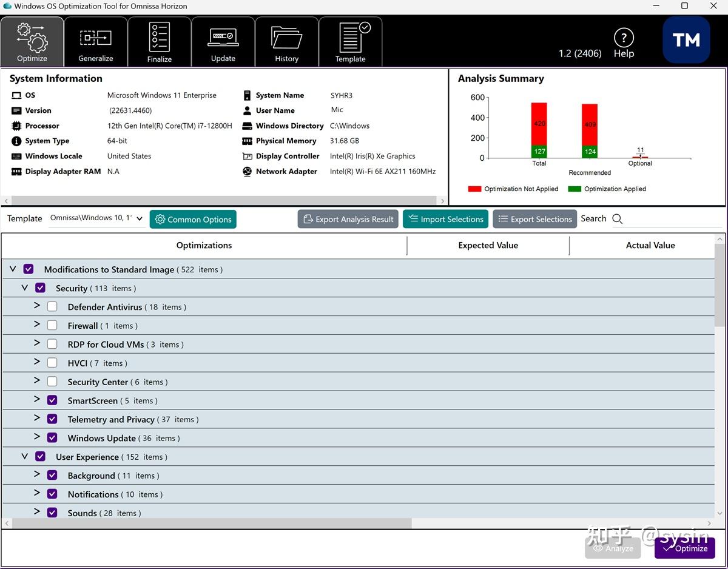
Task: Enable the HVCI checkbox
Action: click(x=52, y=363)
